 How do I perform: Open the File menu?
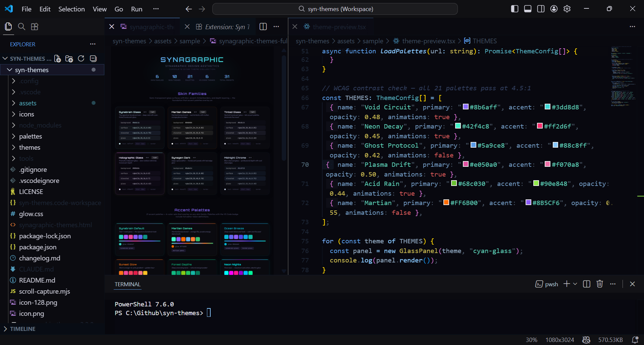[26, 9]
